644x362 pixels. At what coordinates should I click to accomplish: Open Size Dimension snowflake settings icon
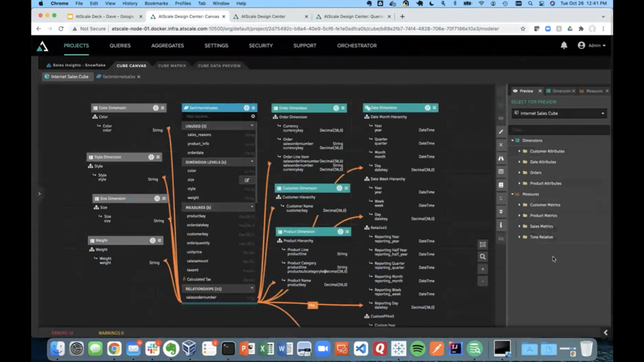pos(157,199)
